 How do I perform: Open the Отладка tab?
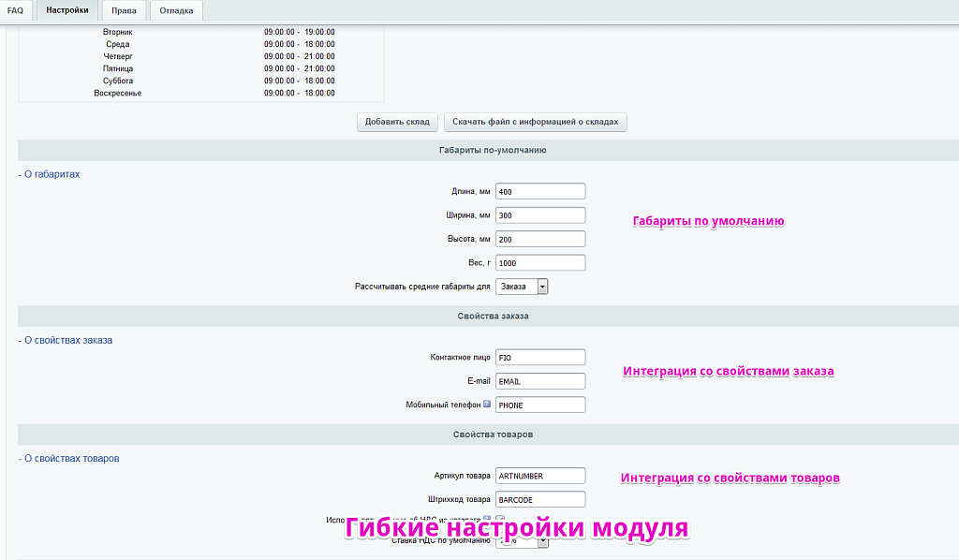[175, 10]
